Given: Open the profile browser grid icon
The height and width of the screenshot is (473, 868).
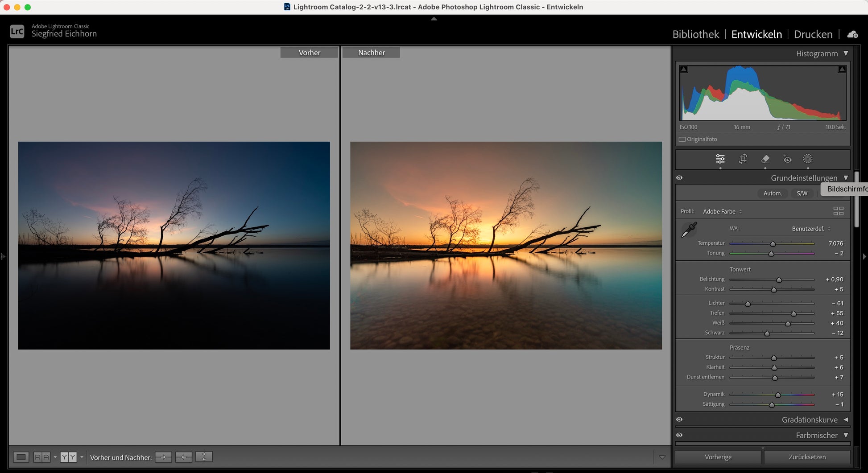Looking at the screenshot, I should [838, 211].
